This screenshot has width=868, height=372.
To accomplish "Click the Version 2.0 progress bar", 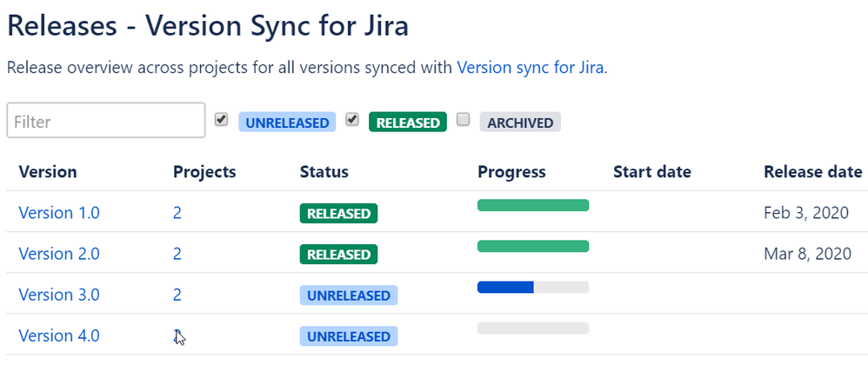I will 533,246.
